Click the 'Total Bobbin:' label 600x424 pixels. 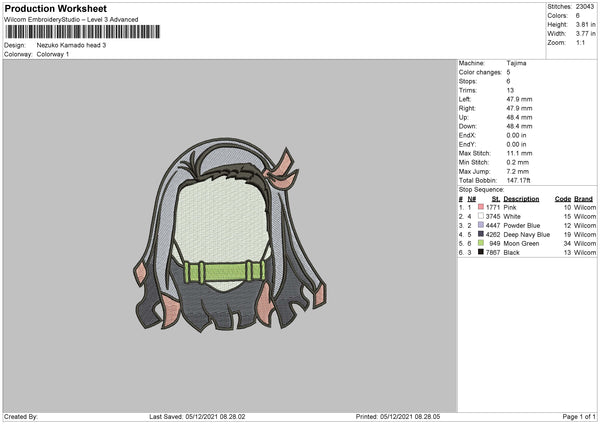coord(478,181)
